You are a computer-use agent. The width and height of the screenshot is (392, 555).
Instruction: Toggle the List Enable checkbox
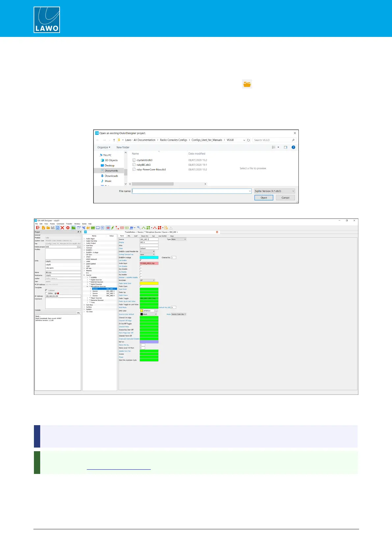(141, 260)
